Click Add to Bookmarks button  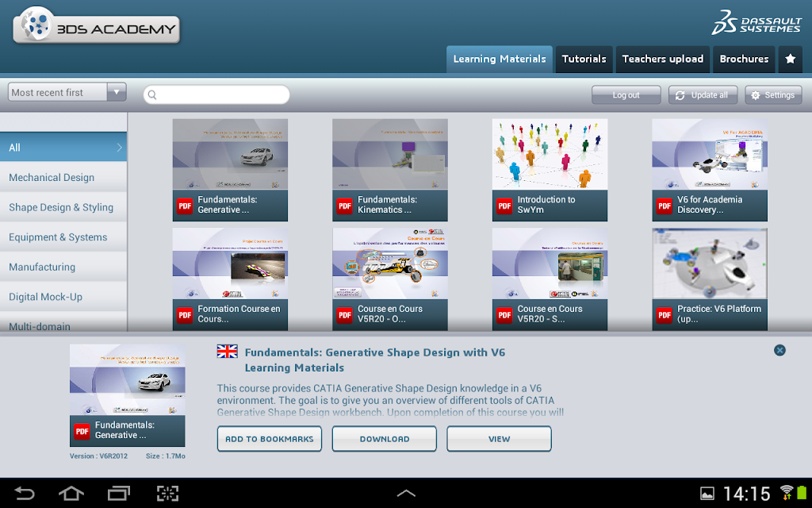270,439
